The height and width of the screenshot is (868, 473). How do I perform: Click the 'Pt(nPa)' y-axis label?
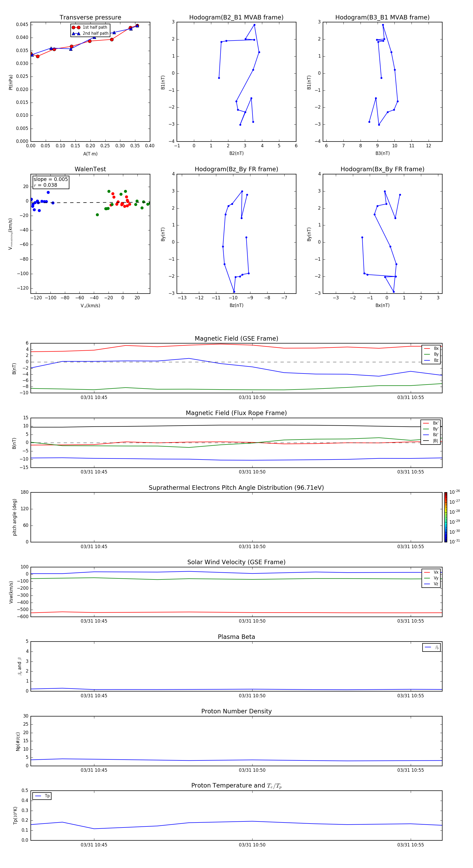tap(11, 82)
